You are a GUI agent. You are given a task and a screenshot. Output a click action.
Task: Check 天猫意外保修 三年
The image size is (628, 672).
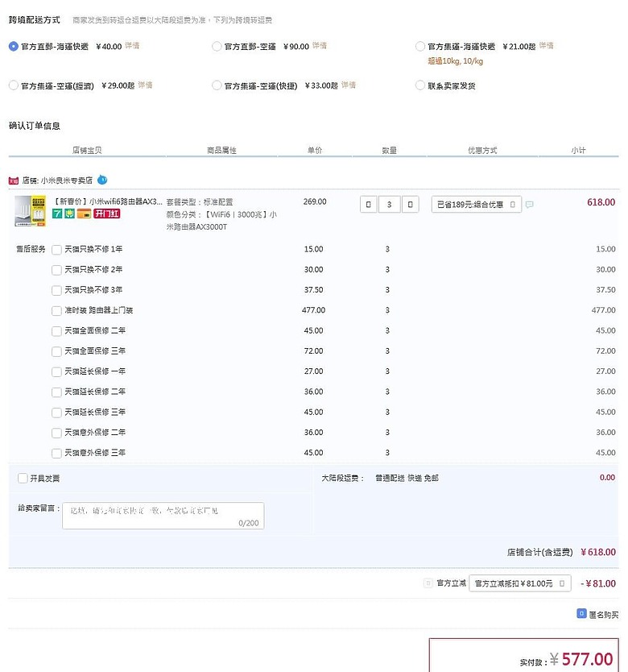(x=56, y=454)
